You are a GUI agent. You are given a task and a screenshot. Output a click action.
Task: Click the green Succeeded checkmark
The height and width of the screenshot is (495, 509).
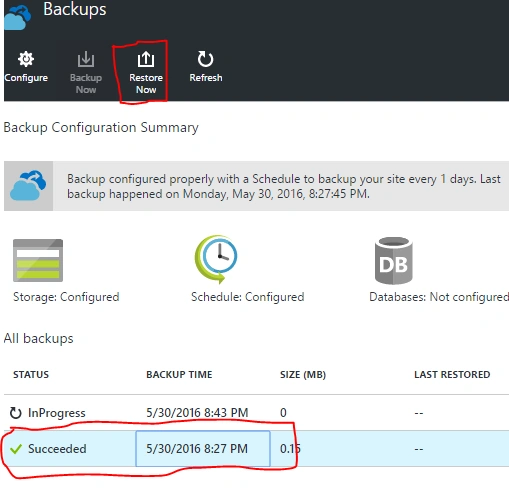[x=16, y=449]
